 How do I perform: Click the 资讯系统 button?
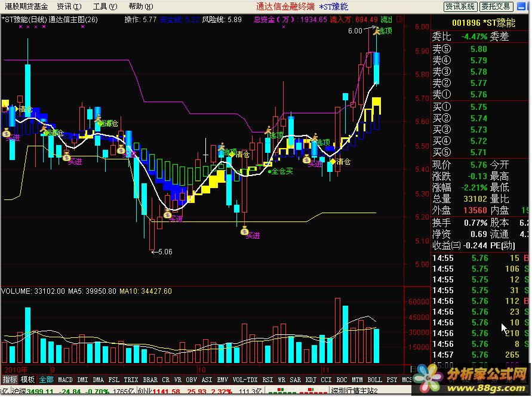460,7
